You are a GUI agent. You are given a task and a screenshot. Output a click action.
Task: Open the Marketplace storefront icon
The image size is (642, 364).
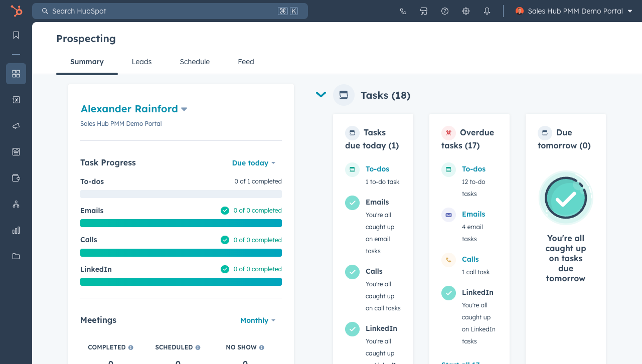tap(424, 11)
